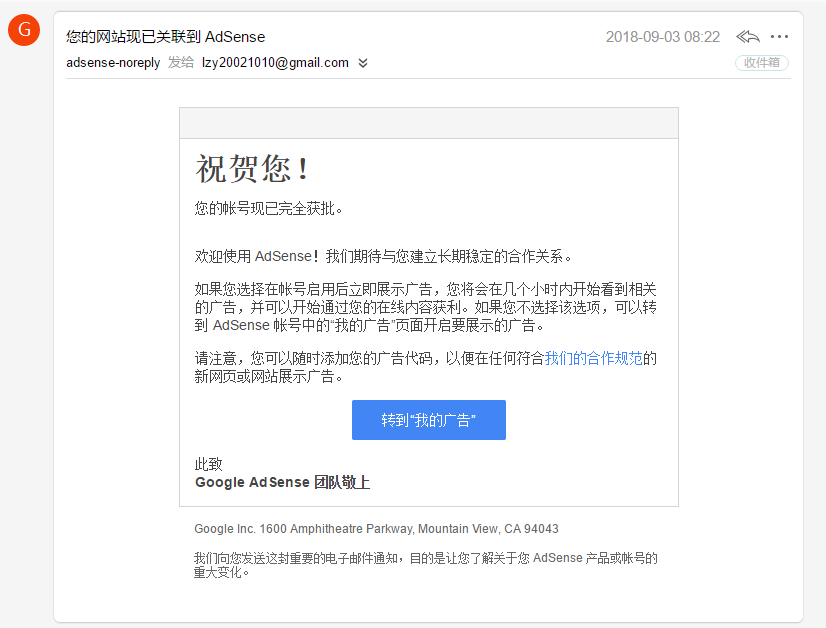Click the 欢迎使用 AdSense welcome sentence
The width and height of the screenshot is (826, 628).
[x=383, y=257]
